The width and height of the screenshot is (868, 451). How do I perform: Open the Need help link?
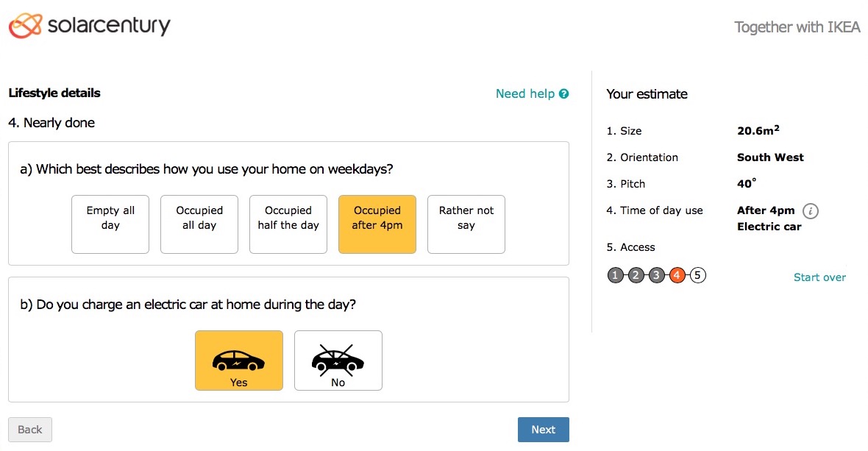point(525,93)
